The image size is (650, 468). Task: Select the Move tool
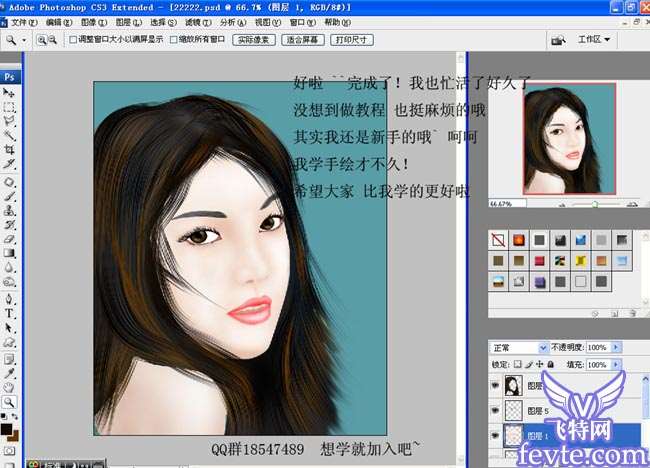coord(9,92)
